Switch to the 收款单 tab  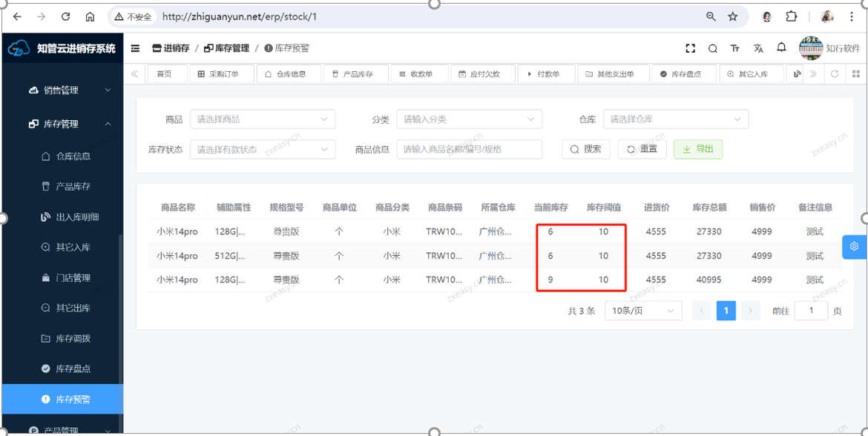[419, 73]
